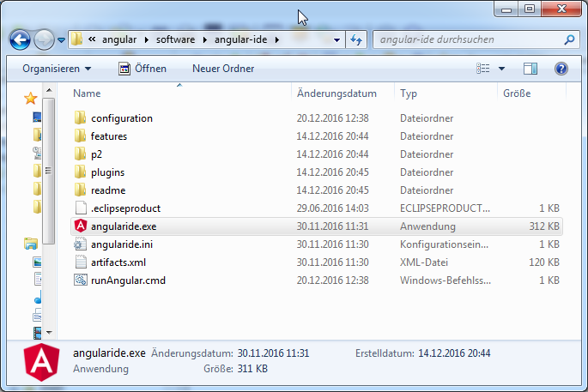
Task: Maximize the explorer window
Action: click(530, 9)
